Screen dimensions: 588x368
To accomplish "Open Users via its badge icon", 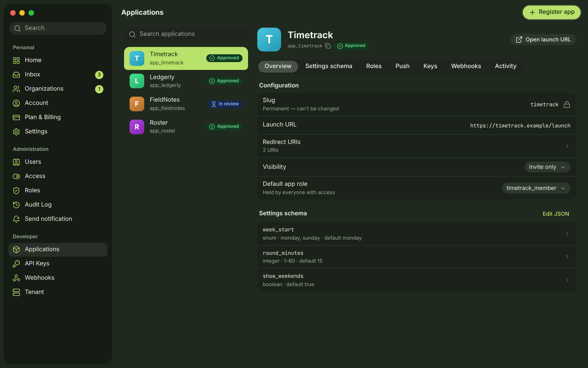I will [16, 162].
